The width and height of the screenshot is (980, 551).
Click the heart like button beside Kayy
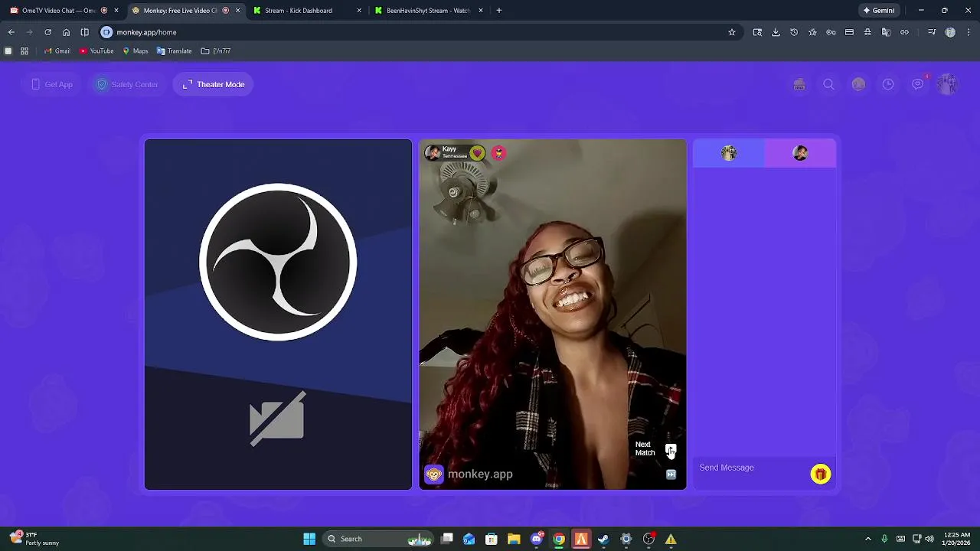[x=477, y=153]
